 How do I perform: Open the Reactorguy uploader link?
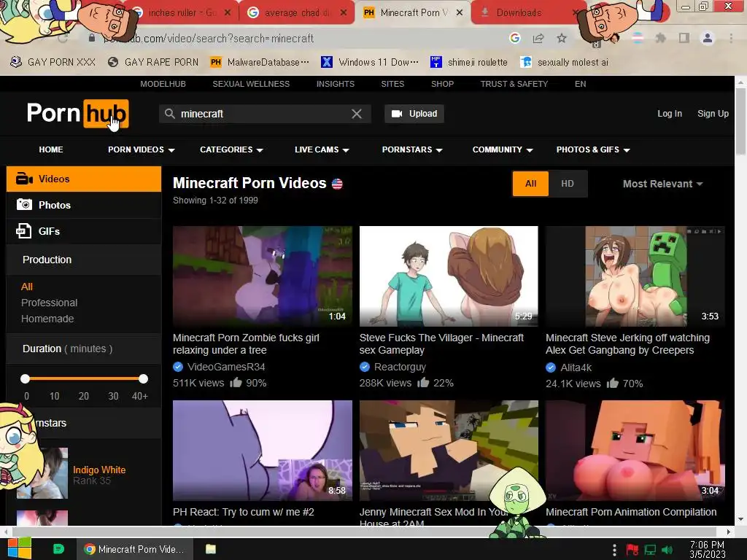click(x=400, y=367)
